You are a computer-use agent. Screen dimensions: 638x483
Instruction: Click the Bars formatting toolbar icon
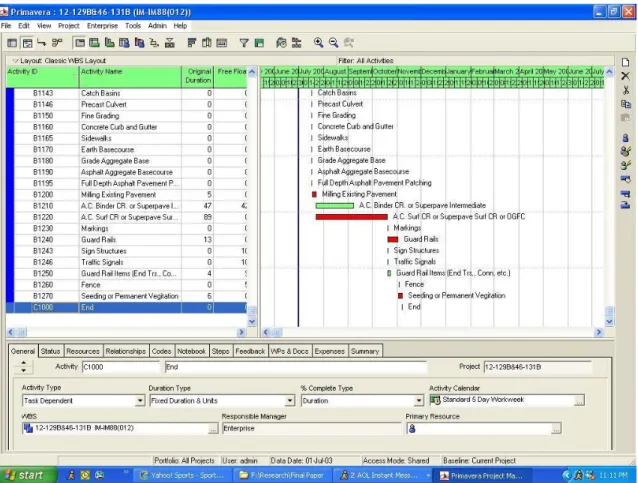pos(192,43)
